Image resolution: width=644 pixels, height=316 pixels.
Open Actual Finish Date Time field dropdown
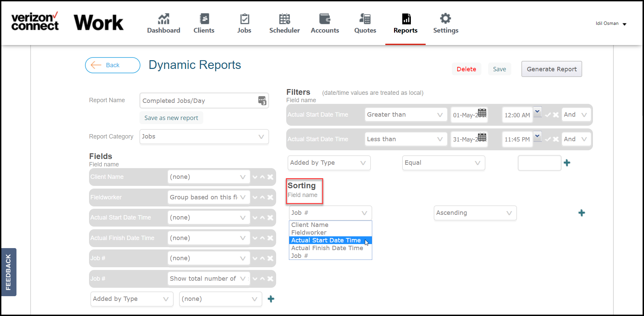(209, 238)
